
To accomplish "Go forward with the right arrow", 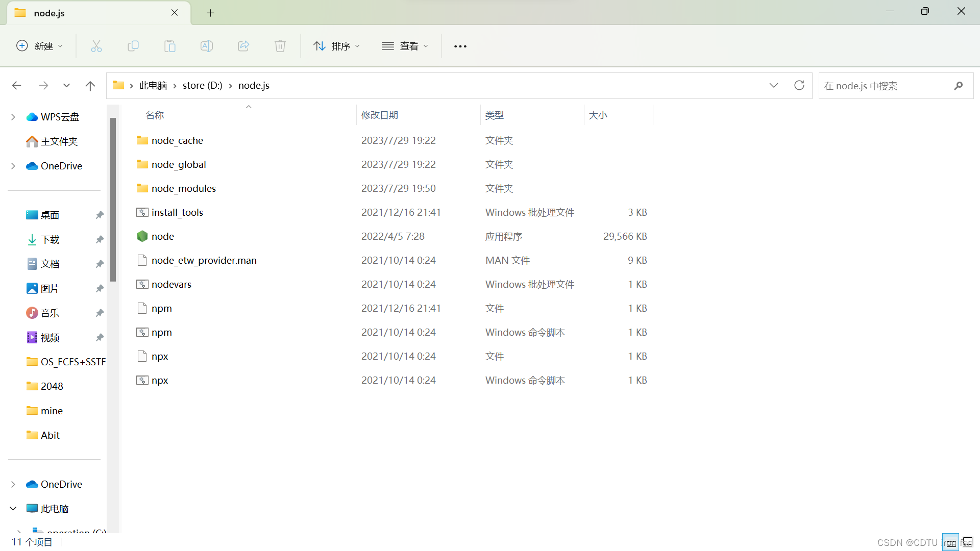I will pyautogui.click(x=44, y=86).
